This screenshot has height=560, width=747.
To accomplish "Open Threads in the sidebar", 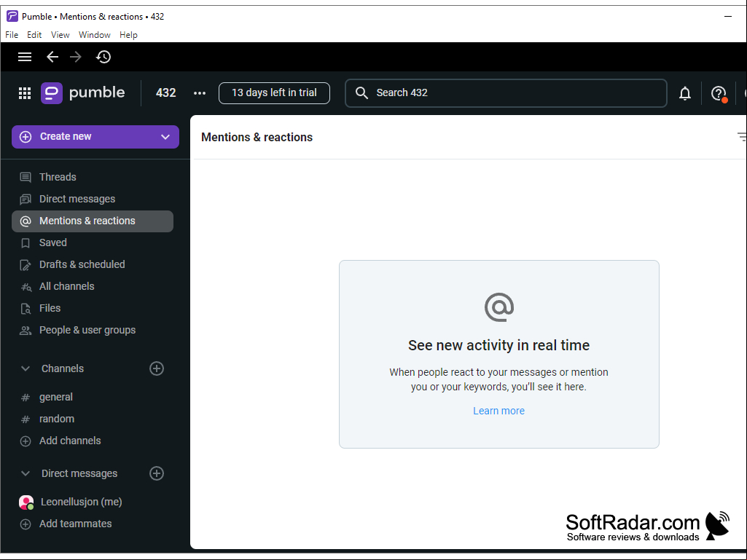I will 93,177.
